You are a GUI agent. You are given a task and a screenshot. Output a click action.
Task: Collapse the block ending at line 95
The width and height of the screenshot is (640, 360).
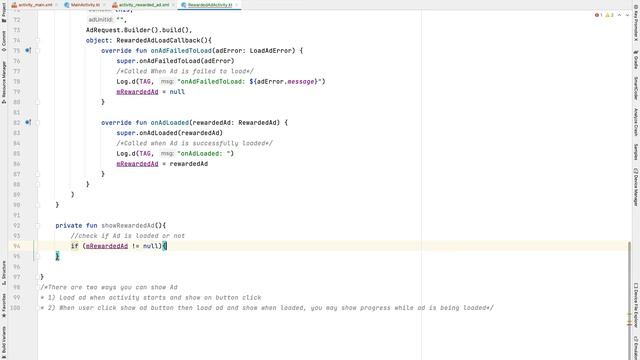(38, 256)
